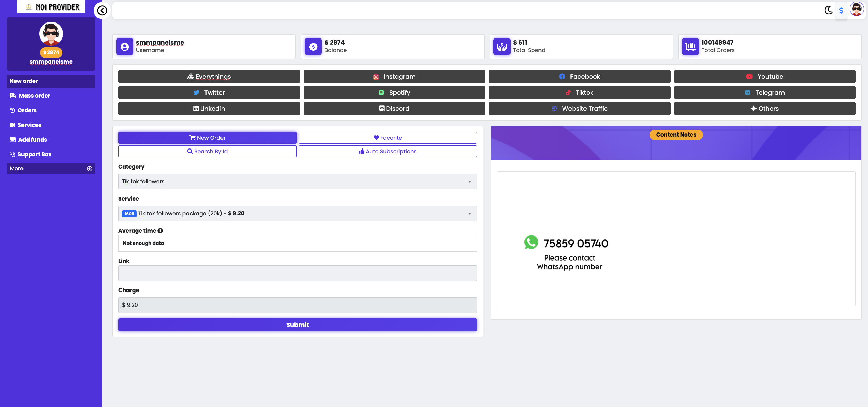Viewport: 868px width, 407px height.
Task: Switch to Auto Subscriptions tab
Action: pos(387,151)
